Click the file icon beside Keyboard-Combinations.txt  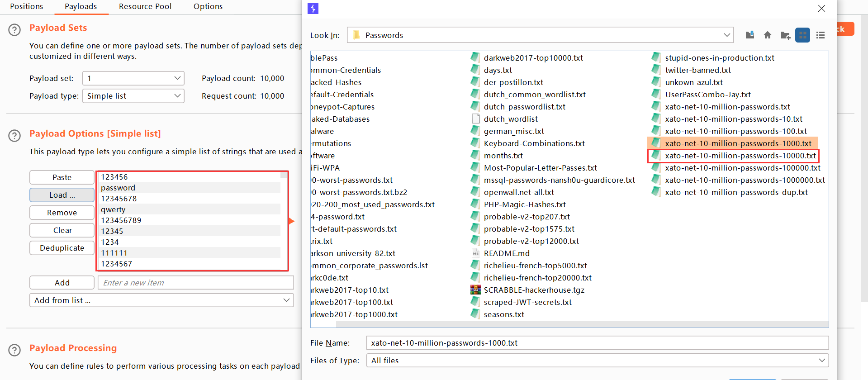point(475,143)
